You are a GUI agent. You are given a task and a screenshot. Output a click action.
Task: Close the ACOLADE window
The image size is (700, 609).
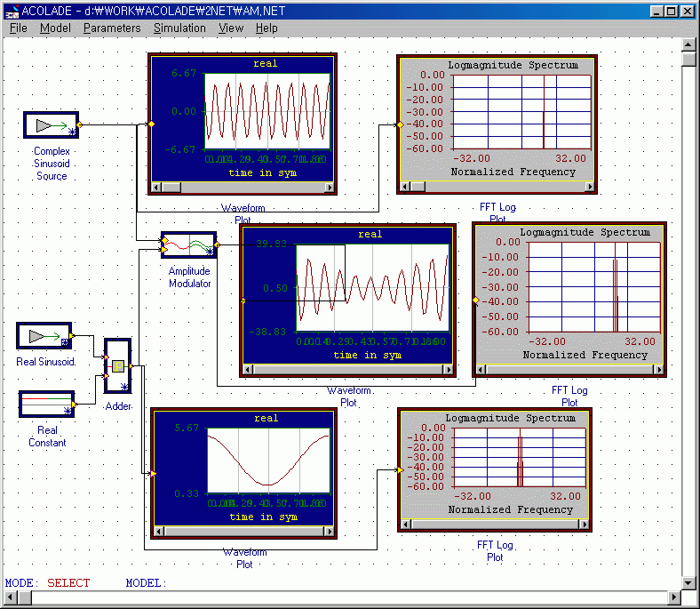688,12
